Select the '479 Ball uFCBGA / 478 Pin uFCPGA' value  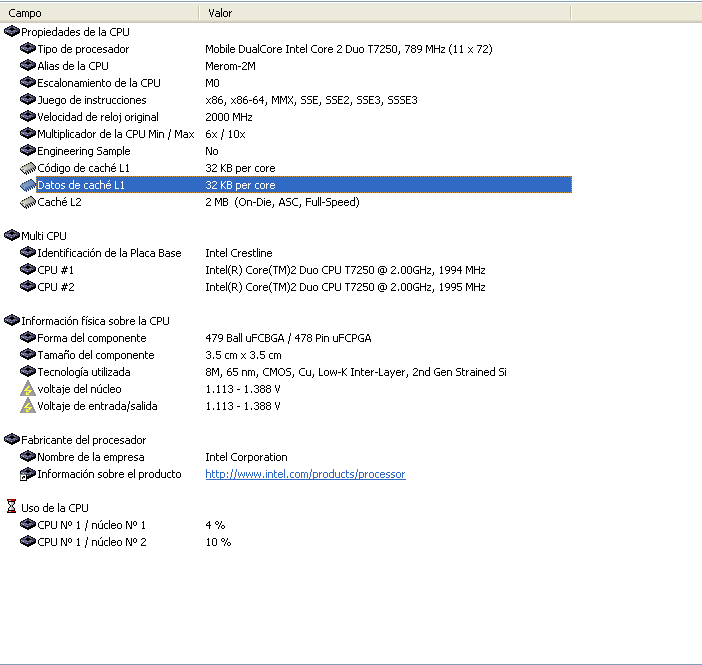click(288, 338)
